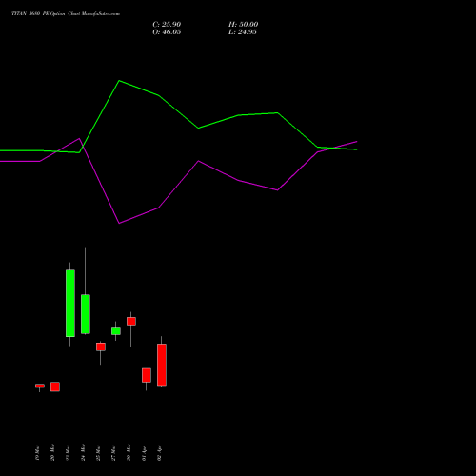Click the thin red candlestick for 19 Mar
The image size is (476, 476).
click(x=40, y=386)
